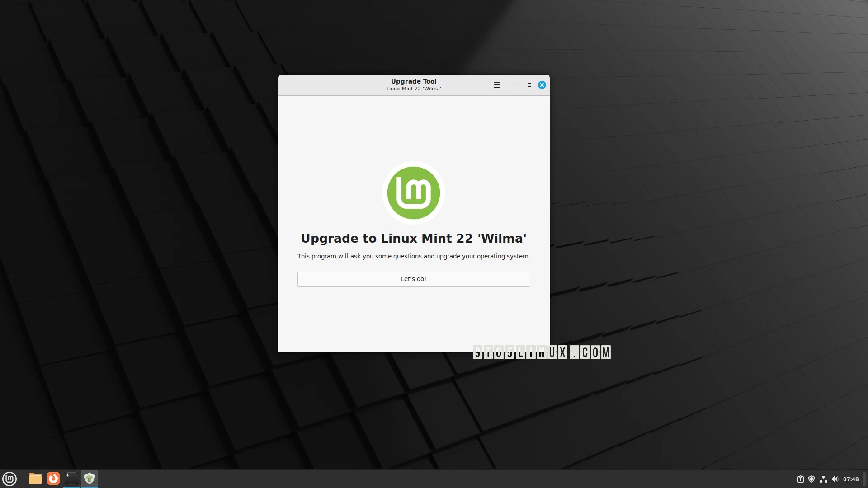This screenshot has width=868, height=488.
Task: Click the 9to5linux.com watermark on desktop
Action: (541, 352)
